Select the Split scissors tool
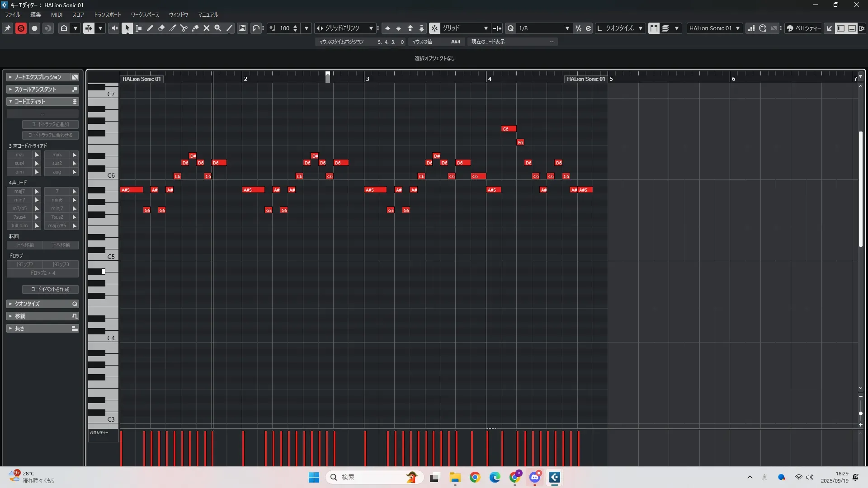This screenshot has height=488, width=868. coord(184,28)
